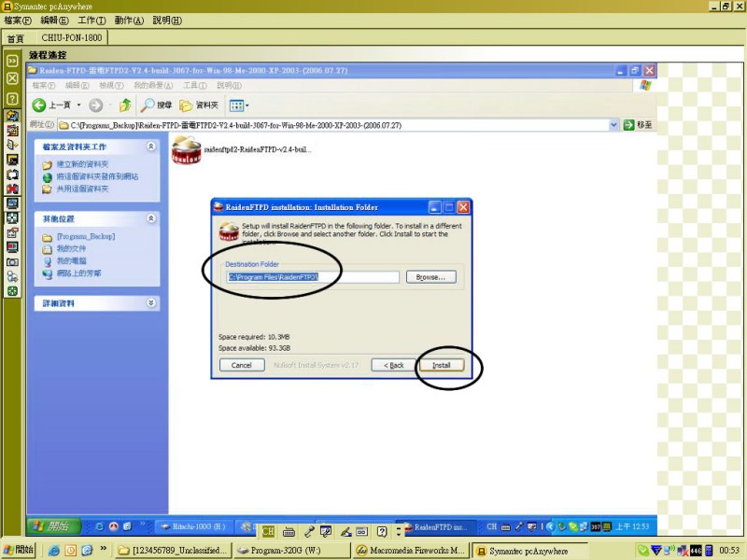Open 檔案(F) menu in pcAnywhere
This screenshot has width=747, height=560.
(18, 21)
